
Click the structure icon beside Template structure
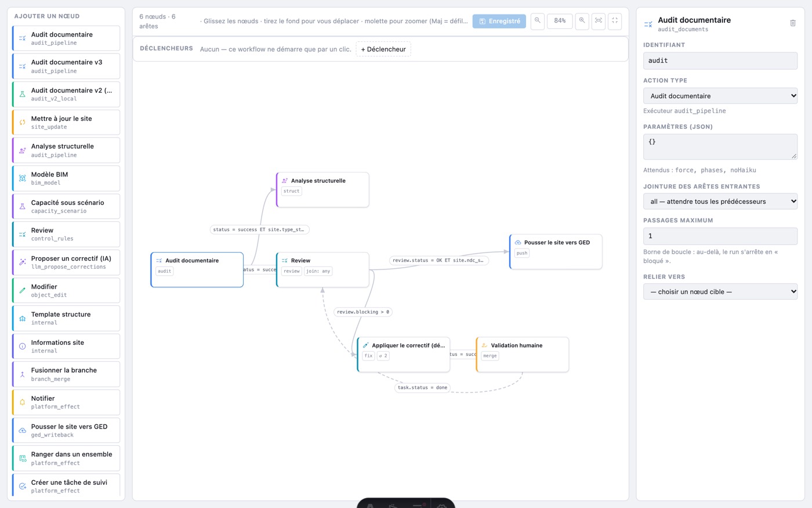pyautogui.click(x=22, y=318)
